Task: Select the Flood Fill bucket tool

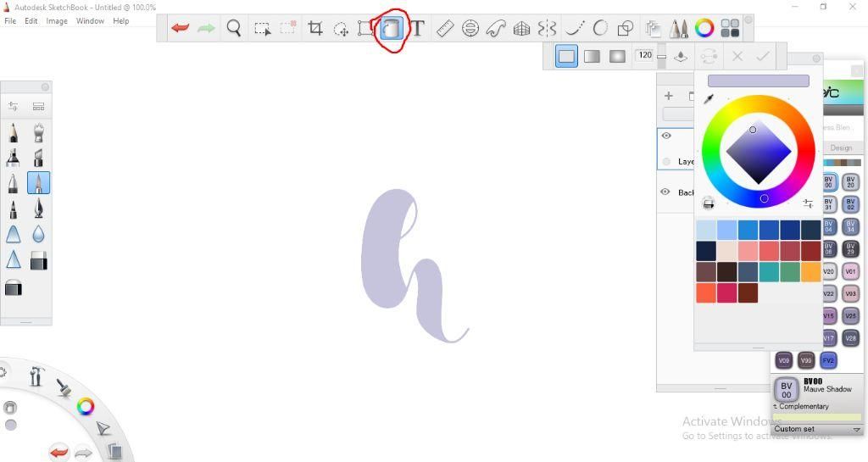Action: point(392,28)
